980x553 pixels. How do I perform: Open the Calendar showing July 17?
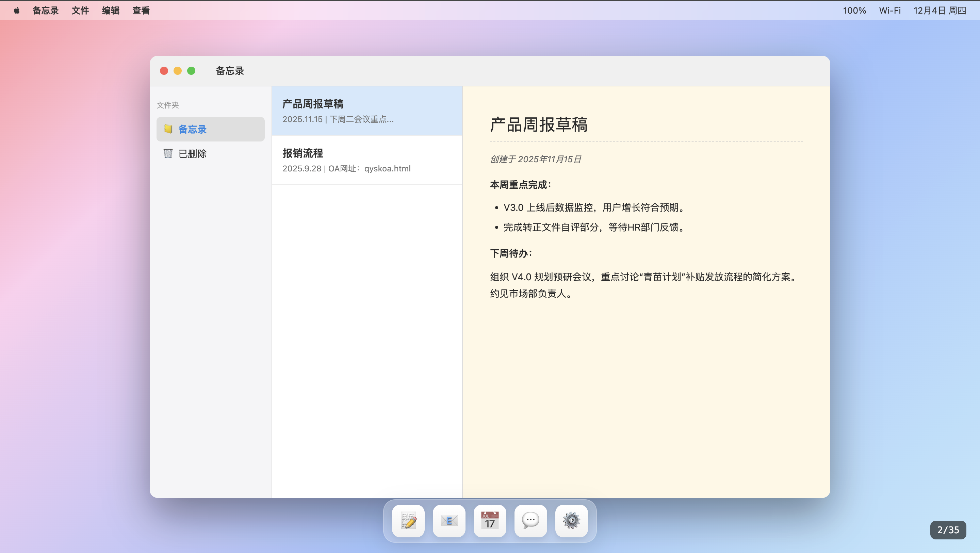[490, 521]
